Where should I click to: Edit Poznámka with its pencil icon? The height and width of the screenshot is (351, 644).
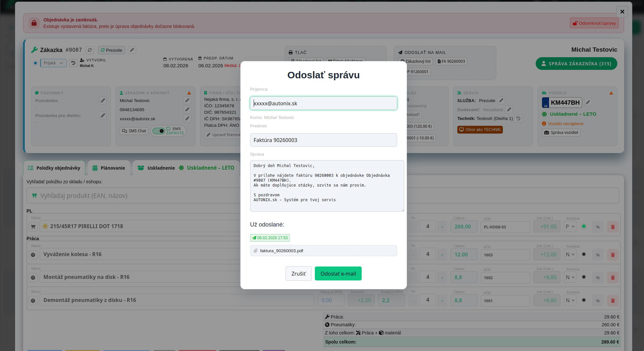click(103, 101)
